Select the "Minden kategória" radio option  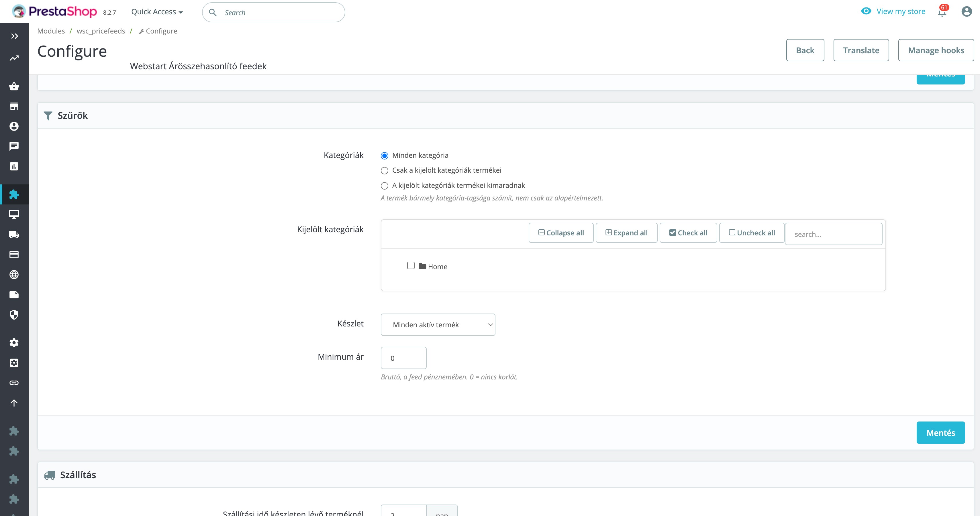[x=385, y=155]
